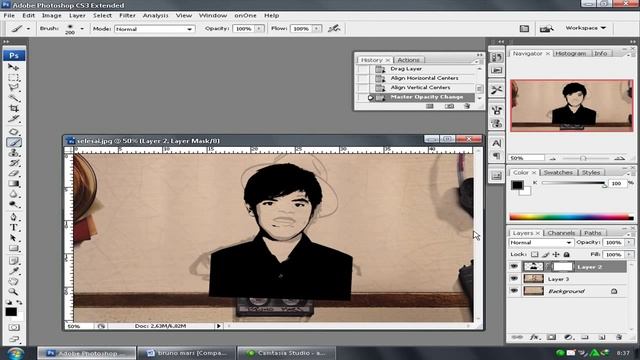
Task: Select the Slice tool
Action: point(13,119)
